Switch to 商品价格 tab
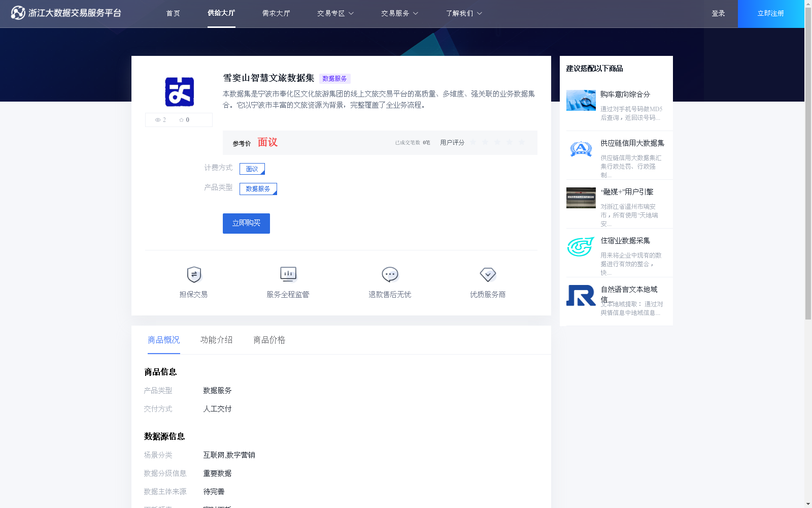Viewport: 812px width, 508px height. (x=269, y=340)
